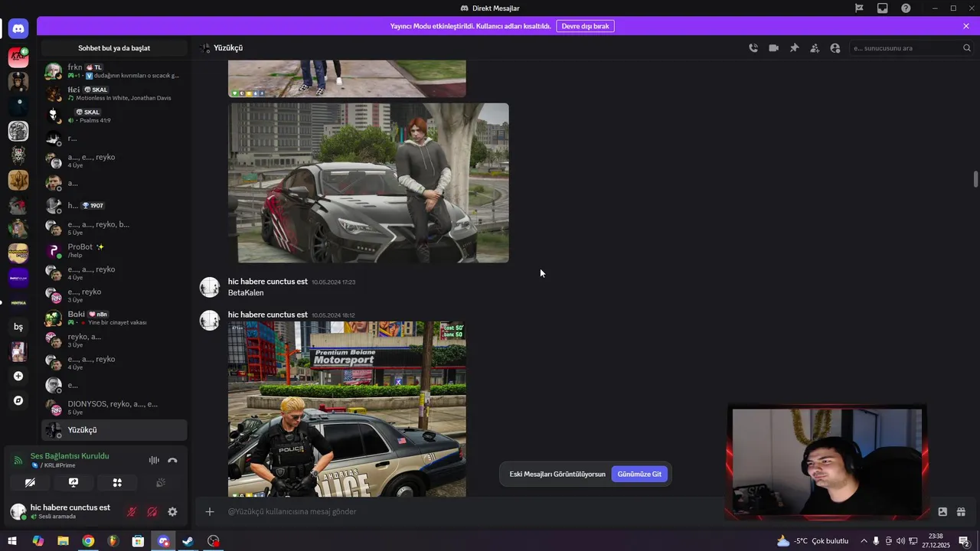Screen dimensions: 980x551
Task: Click the chat scrollbar thumb
Action: click(x=975, y=179)
